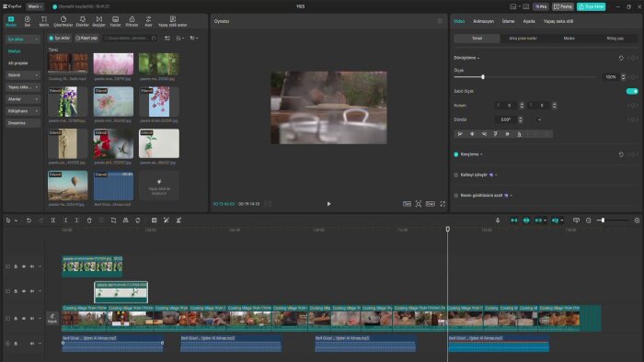Collapse the İçe aktar section in sidebar
The height and width of the screenshot is (362, 644).
pos(23,39)
